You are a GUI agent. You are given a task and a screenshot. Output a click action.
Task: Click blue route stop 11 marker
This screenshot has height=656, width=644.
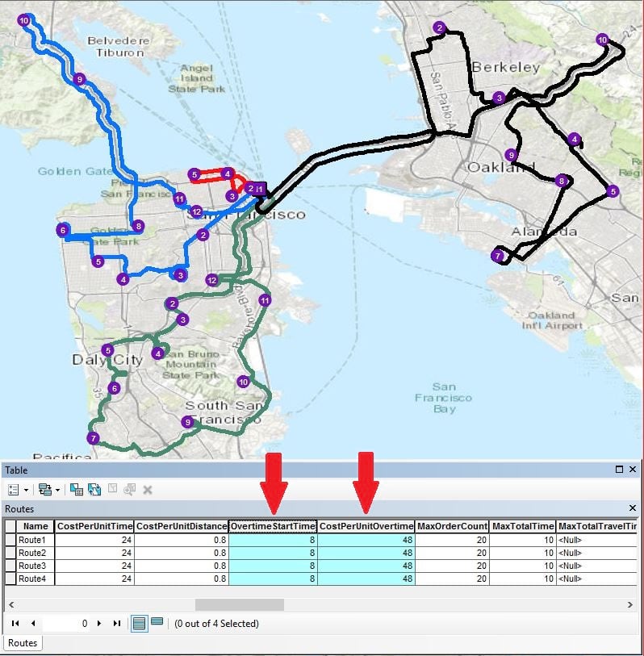click(179, 198)
